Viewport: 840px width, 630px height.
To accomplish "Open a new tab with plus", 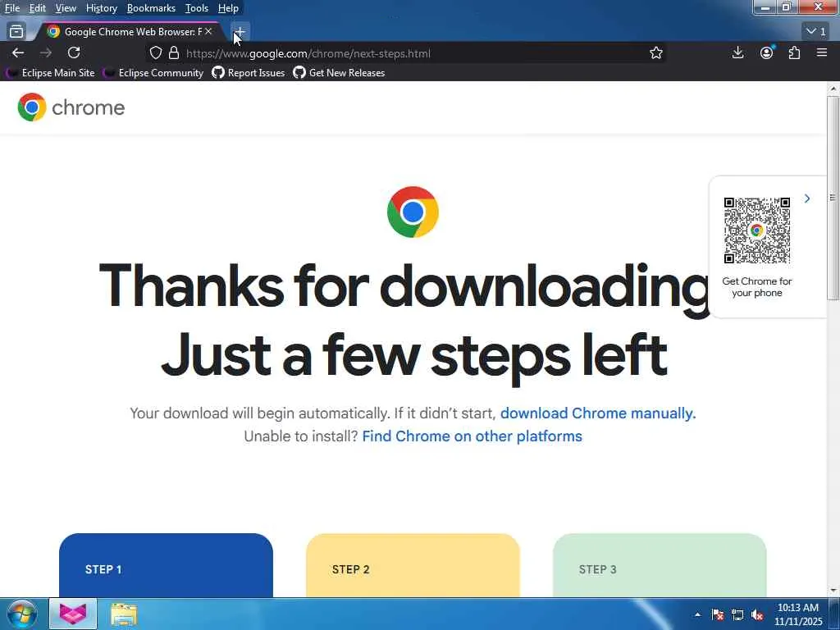I will (240, 32).
